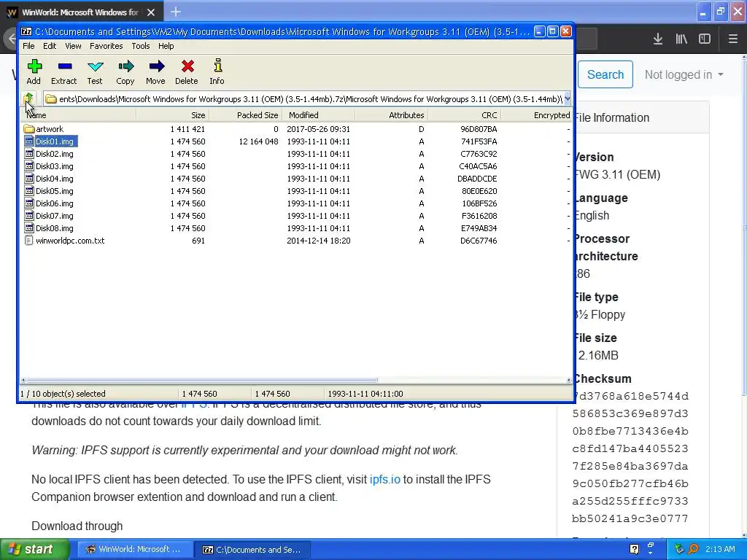This screenshot has height=560, width=747.
Task: Select the Disk07.img file name
Action: click(x=54, y=216)
